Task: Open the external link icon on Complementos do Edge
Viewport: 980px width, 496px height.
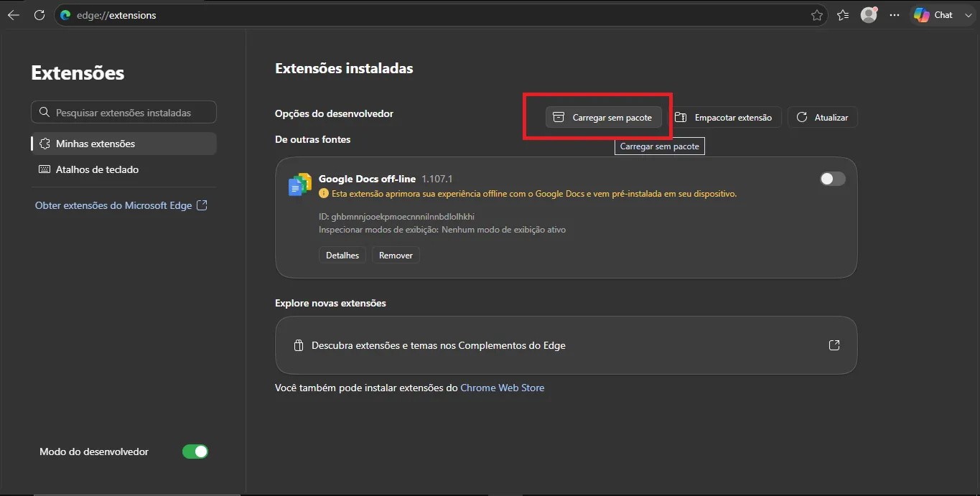Action: (834, 345)
